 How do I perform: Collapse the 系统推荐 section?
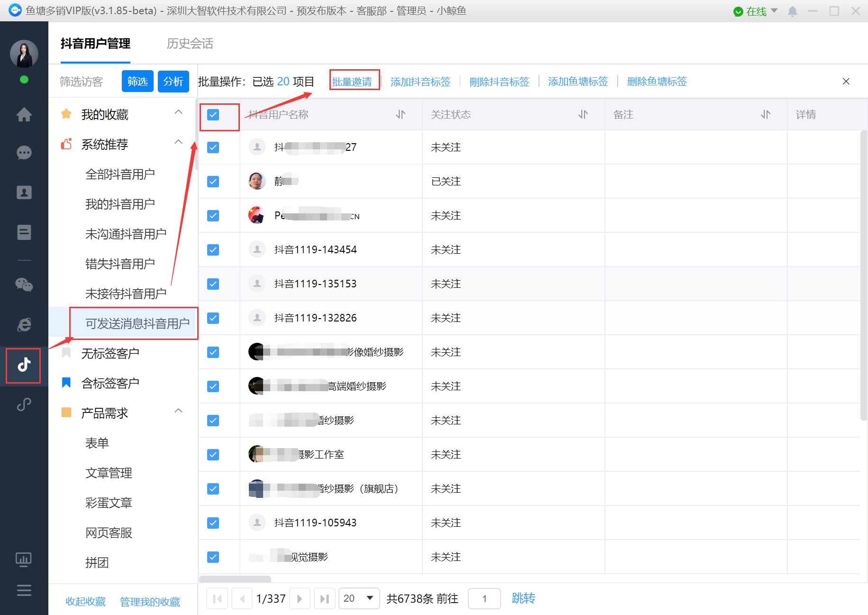click(x=178, y=142)
